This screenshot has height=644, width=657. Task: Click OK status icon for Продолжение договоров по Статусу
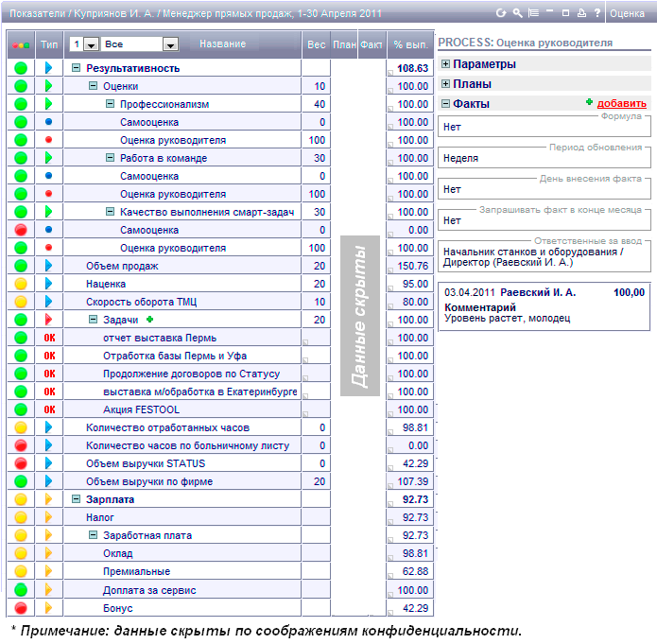point(49,374)
